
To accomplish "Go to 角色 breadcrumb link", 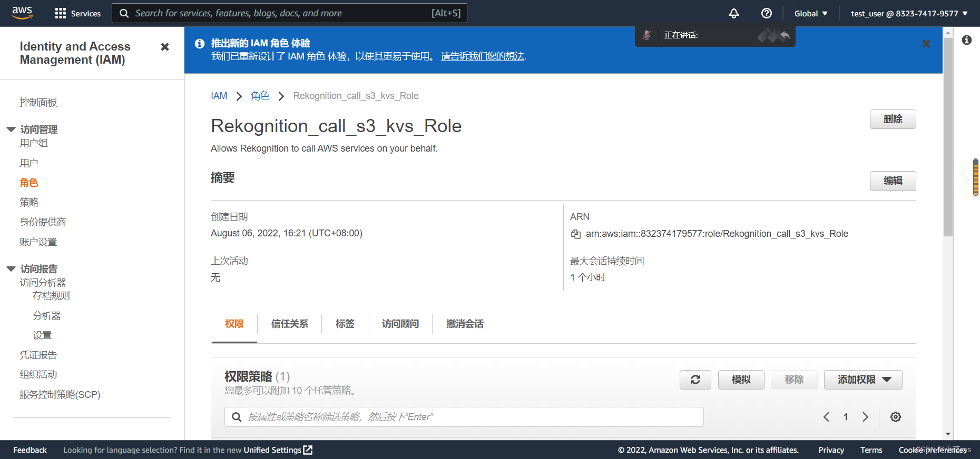I will click(260, 96).
